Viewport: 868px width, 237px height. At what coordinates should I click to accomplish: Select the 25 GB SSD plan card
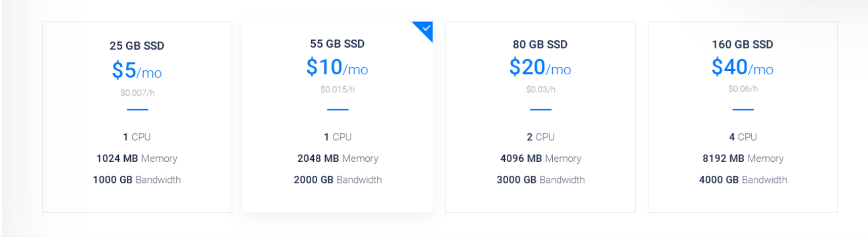point(137,117)
